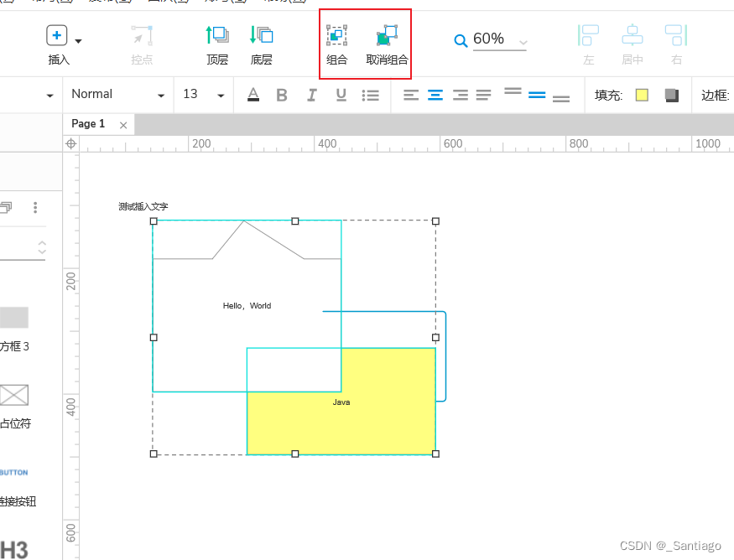
Task: Align text right
Action: pyautogui.click(x=461, y=96)
